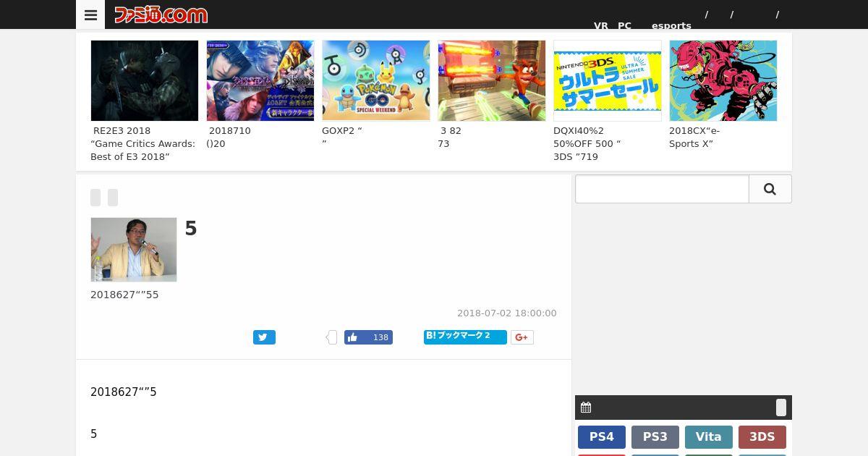
Task: Open the esports nav item
Action: click(x=671, y=25)
